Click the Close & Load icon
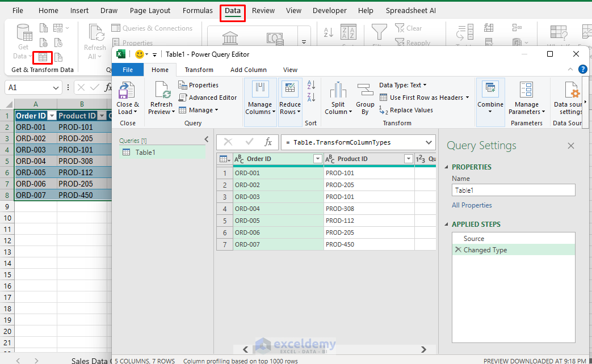 (127, 91)
